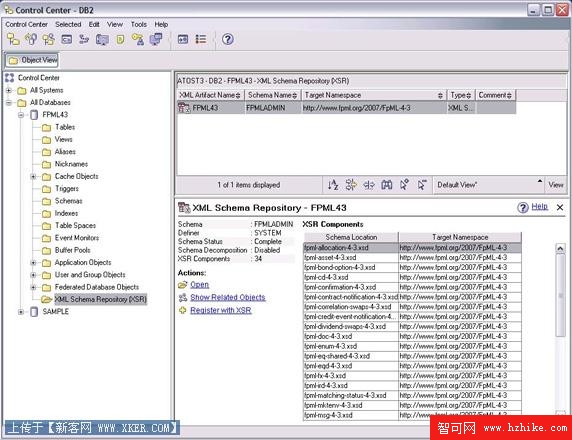The height and width of the screenshot is (440, 572).
Task: Open the Command Editor toolbar icon
Action: (66, 39)
